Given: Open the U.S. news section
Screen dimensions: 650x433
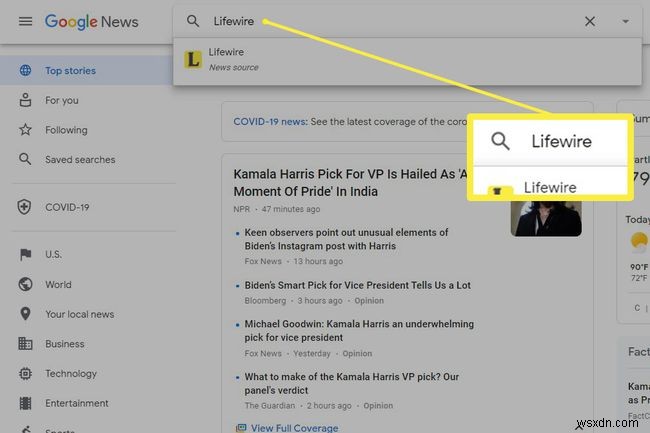Looking at the screenshot, I should pyautogui.click(x=53, y=254).
